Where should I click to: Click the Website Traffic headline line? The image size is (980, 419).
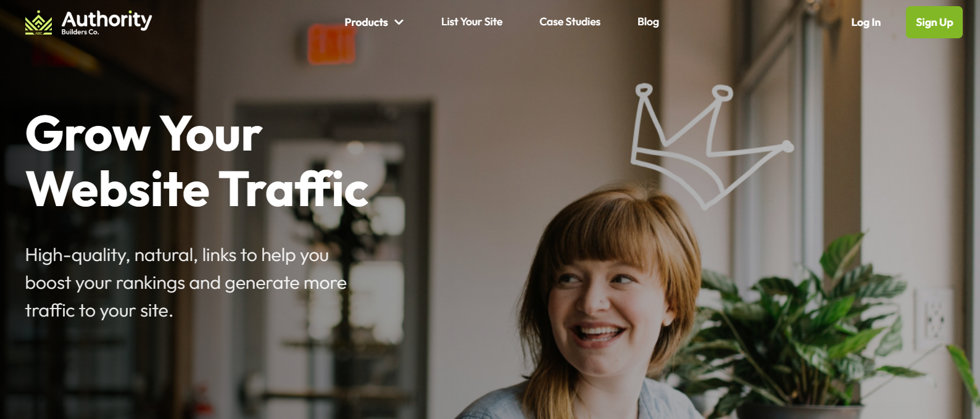[x=197, y=188]
